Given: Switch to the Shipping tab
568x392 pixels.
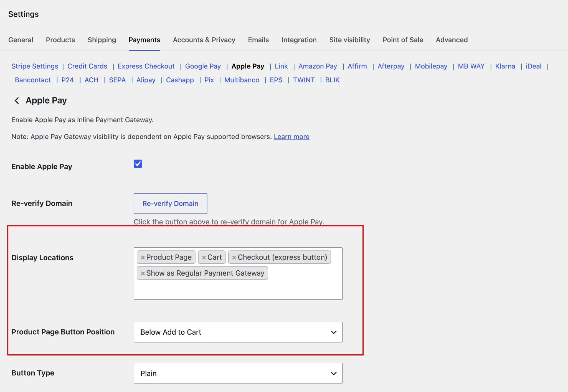Looking at the screenshot, I should [102, 40].
